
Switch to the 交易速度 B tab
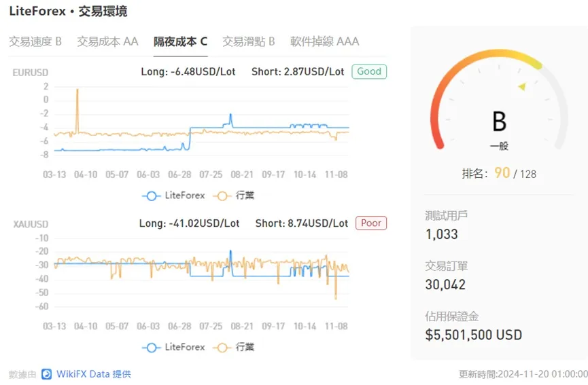(35, 41)
